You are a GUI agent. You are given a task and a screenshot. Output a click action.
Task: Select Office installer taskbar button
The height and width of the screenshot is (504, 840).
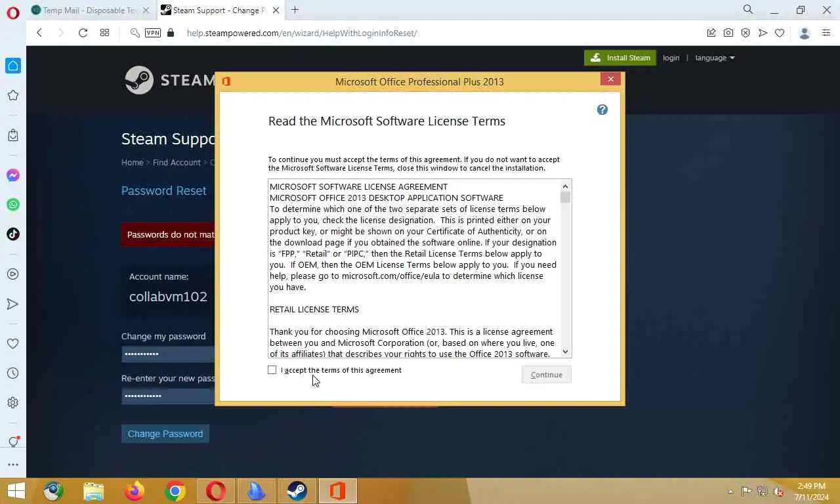pos(337,491)
